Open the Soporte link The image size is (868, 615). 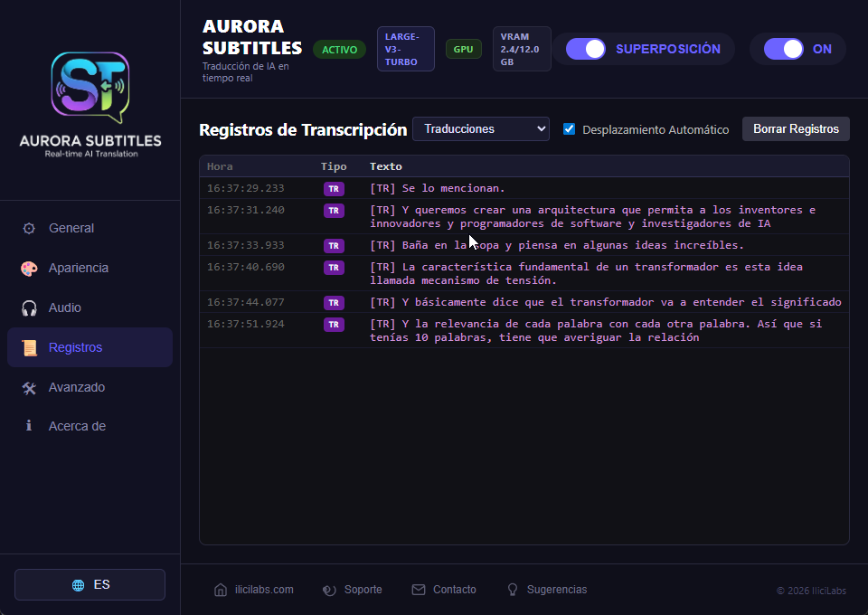(352, 590)
